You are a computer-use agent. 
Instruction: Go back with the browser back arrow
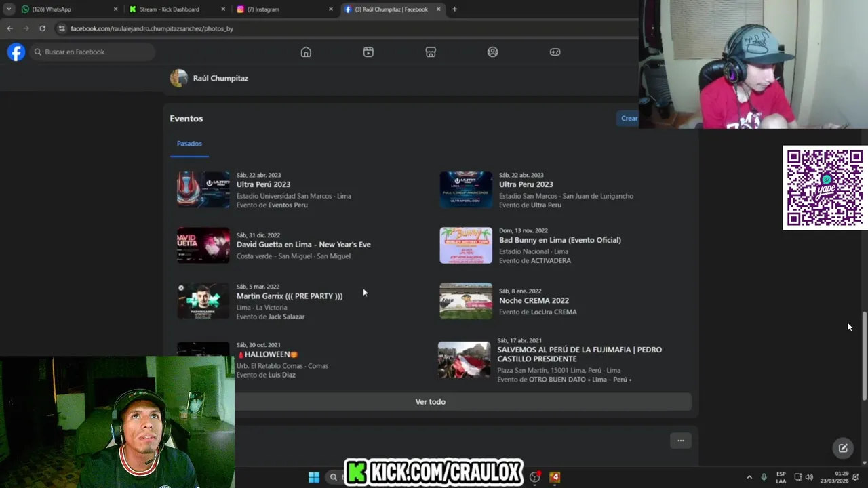click(9, 28)
